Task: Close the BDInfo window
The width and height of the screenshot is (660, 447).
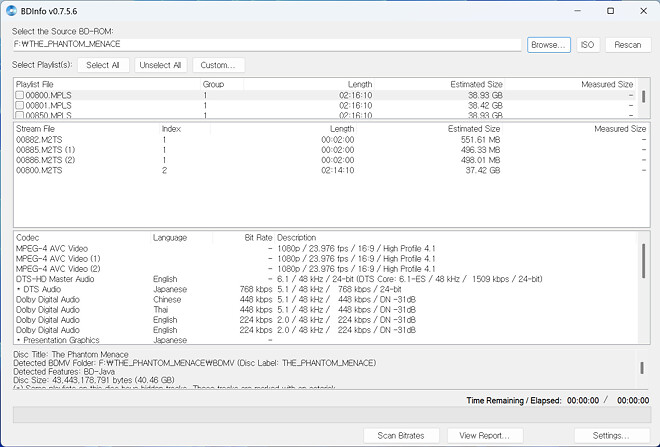Action: tap(642, 10)
